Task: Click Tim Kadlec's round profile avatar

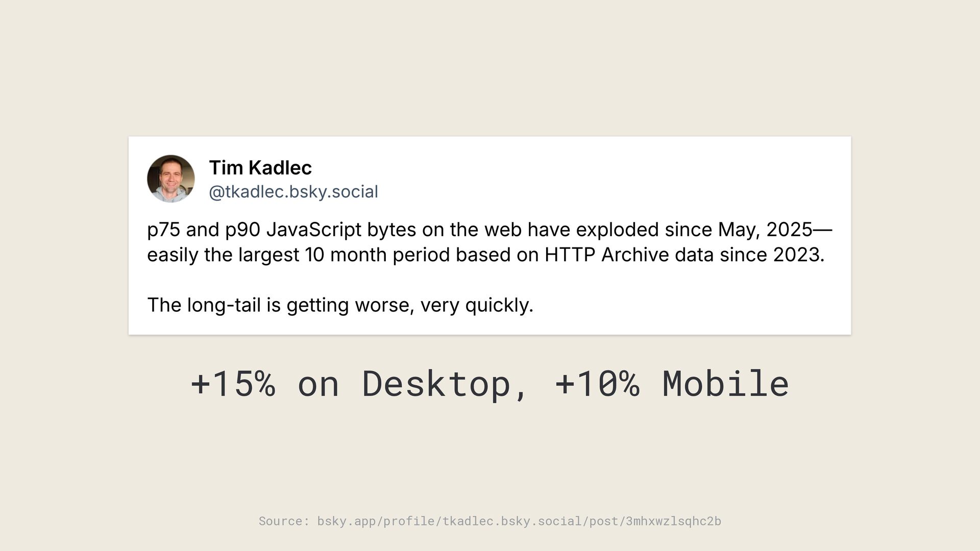Action: [x=171, y=179]
